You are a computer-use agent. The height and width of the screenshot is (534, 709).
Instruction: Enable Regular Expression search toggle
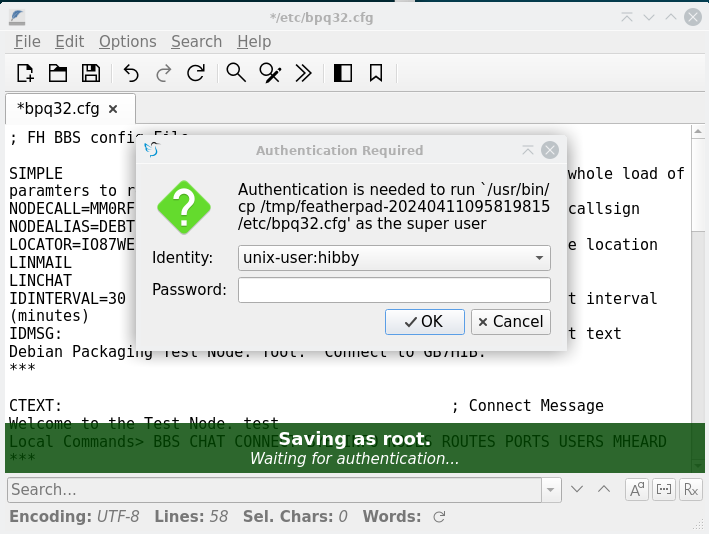coord(690,489)
